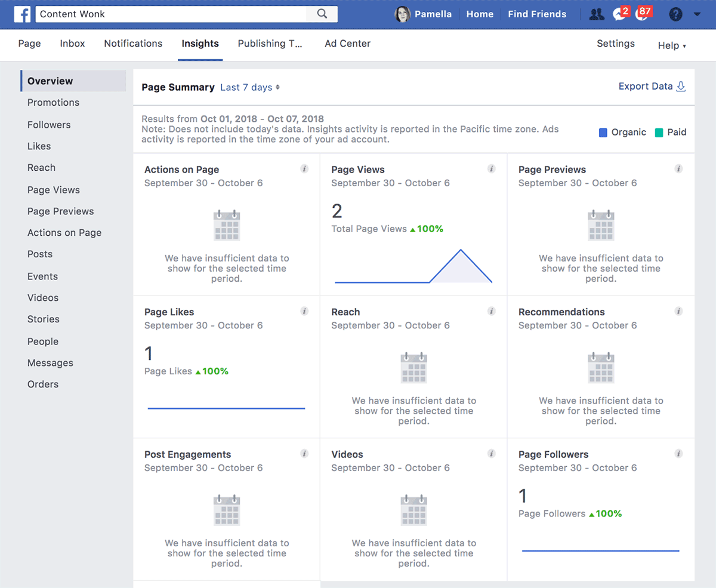Select Overview in the sidebar

coord(73,81)
